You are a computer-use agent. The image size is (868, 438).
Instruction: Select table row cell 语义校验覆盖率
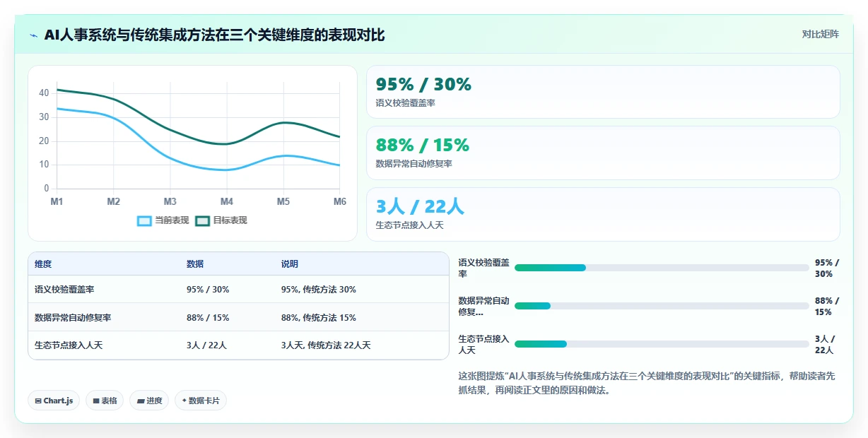click(64, 290)
